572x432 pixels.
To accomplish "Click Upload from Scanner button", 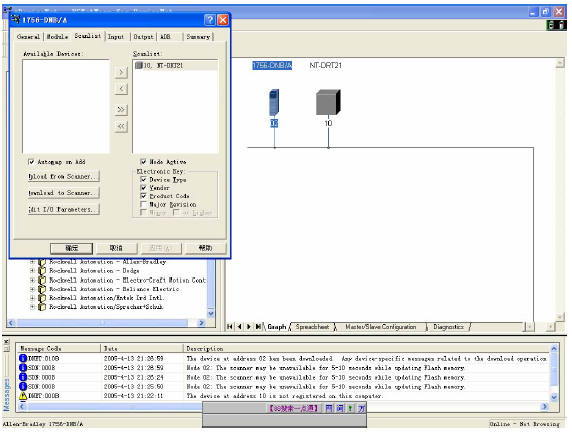I will [63, 176].
